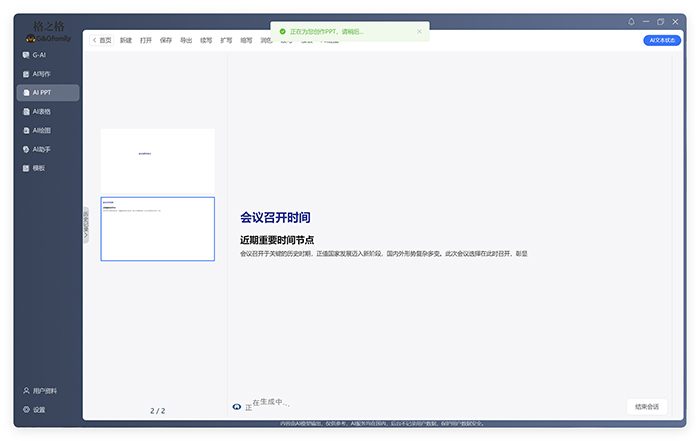Toggle the AI文本状态 button
The width and height of the screenshot is (700, 441).
662,40
